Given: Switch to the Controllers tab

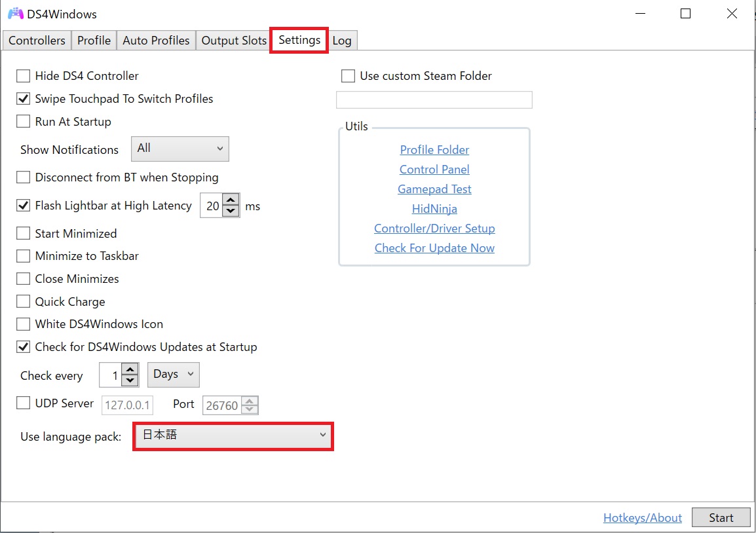Looking at the screenshot, I should 37,41.
